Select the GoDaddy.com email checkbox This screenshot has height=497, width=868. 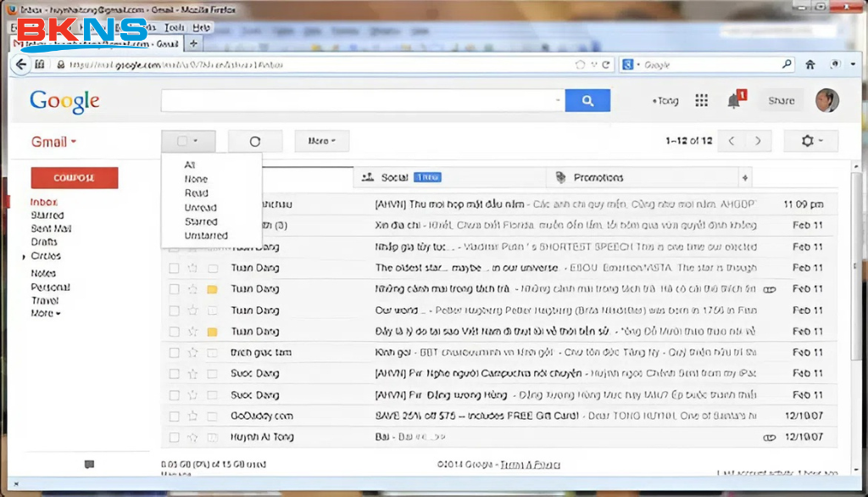pyautogui.click(x=174, y=416)
